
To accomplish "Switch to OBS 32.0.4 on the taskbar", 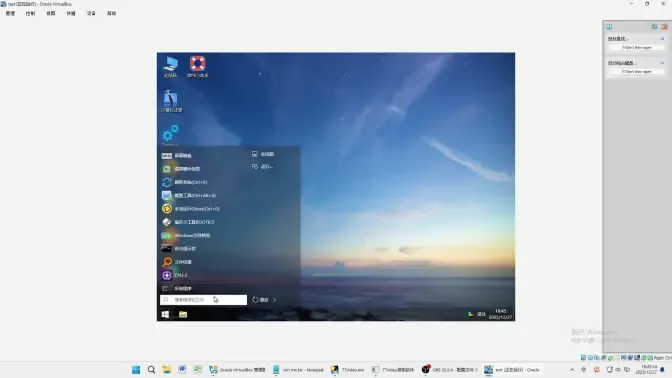I will tap(450, 369).
